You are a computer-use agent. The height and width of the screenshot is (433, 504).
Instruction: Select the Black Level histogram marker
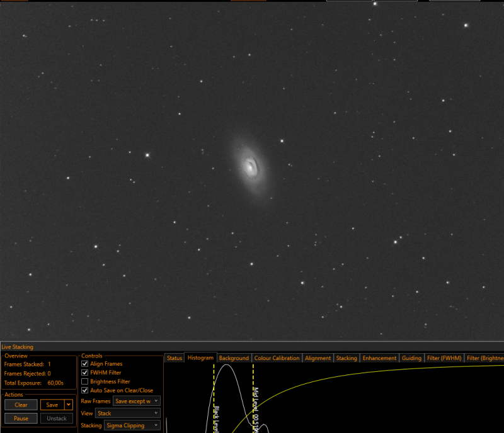click(214, 398)
